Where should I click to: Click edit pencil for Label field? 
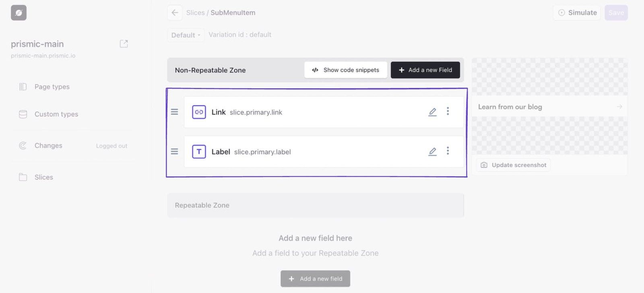click(432, 152)
